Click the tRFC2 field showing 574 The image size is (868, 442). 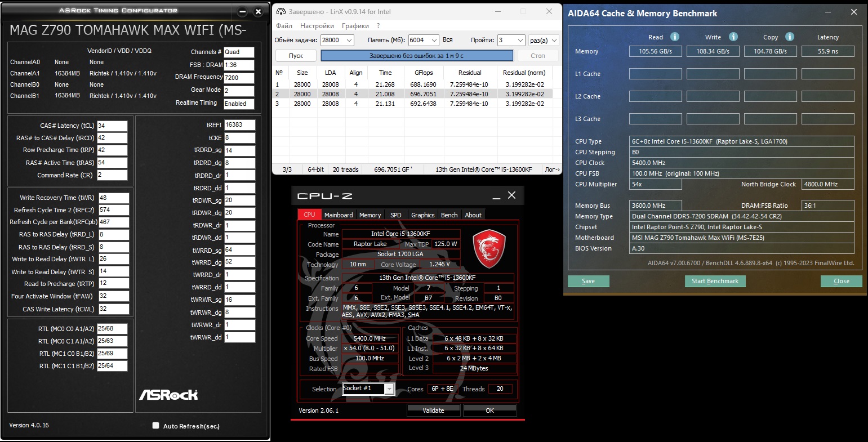(113, 209)
